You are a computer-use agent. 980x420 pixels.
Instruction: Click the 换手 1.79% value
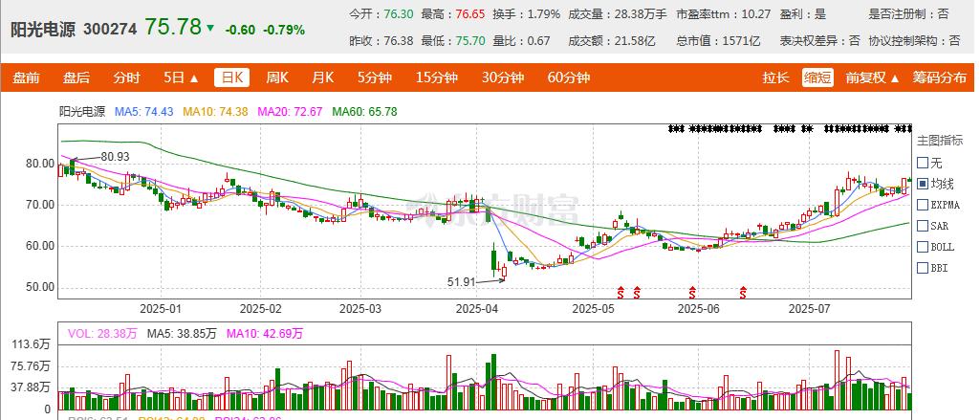pyautogui.click(x=543, y=13)
